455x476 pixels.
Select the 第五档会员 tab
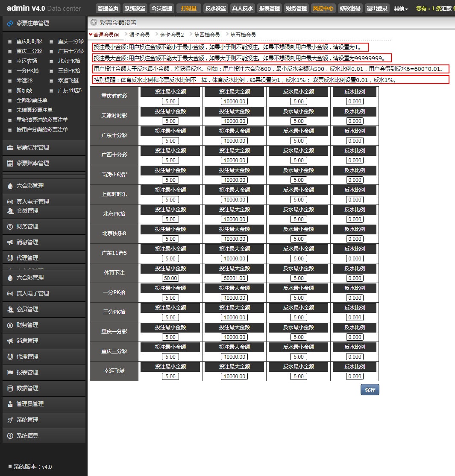click(243, 35)
